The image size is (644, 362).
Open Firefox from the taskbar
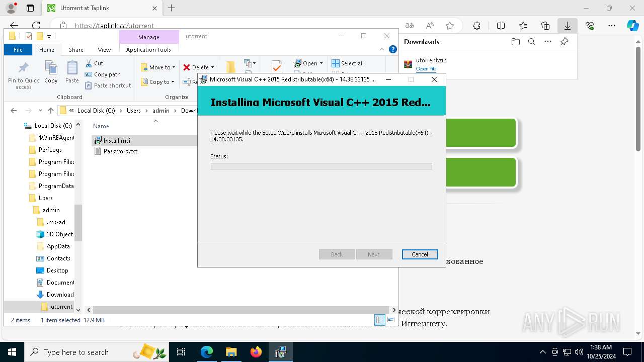pyautogui.click(x=256, y=352)
